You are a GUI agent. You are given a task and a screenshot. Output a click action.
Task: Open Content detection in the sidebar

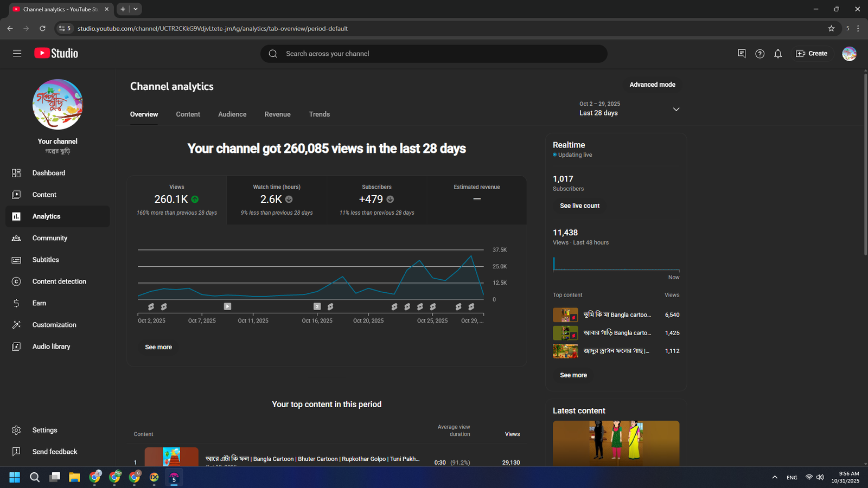point(59,281)
